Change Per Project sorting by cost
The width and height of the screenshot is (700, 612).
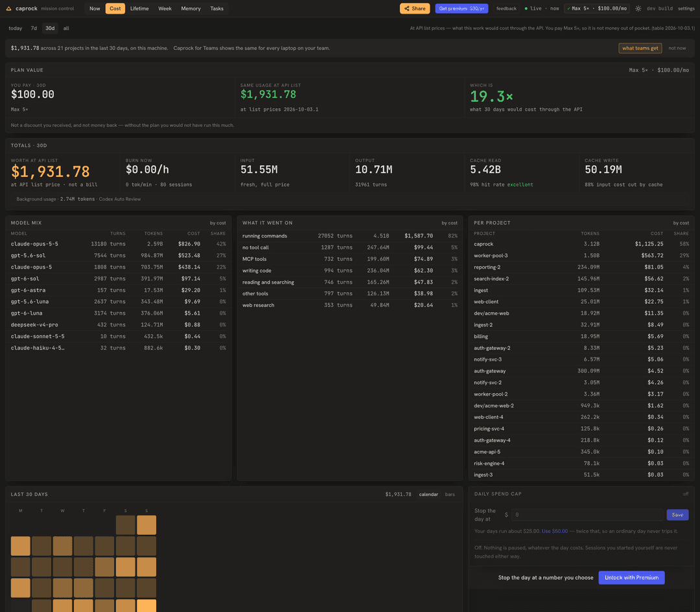681,223
